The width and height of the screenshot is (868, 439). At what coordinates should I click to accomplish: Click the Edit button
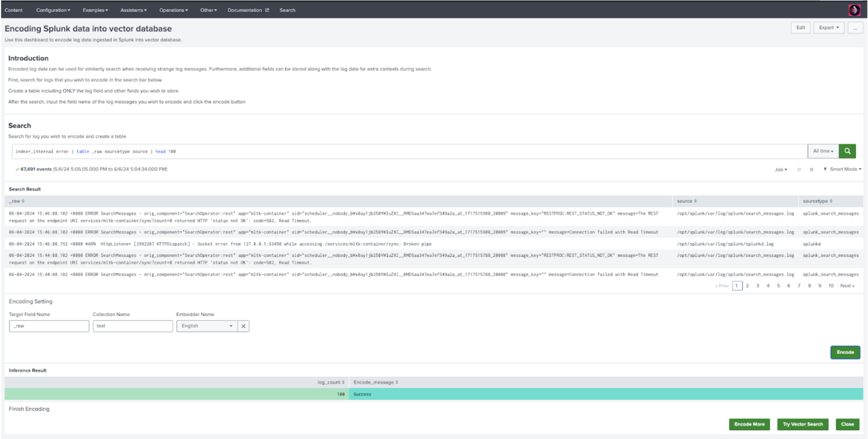pos(801,28)
